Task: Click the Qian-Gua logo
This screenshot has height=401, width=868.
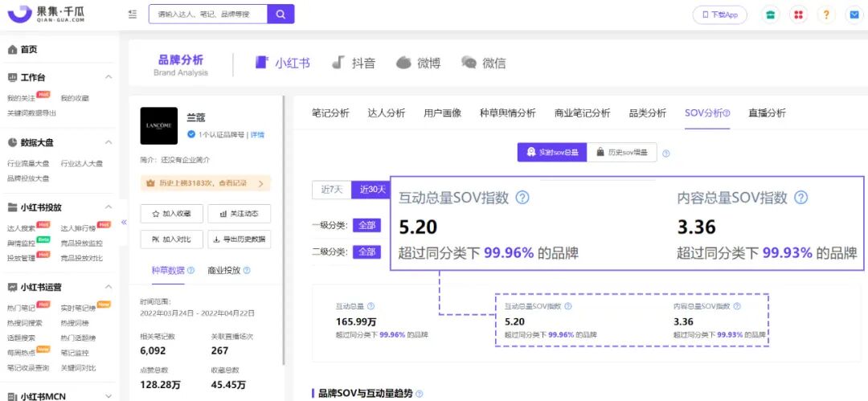Action: (46, 14)
